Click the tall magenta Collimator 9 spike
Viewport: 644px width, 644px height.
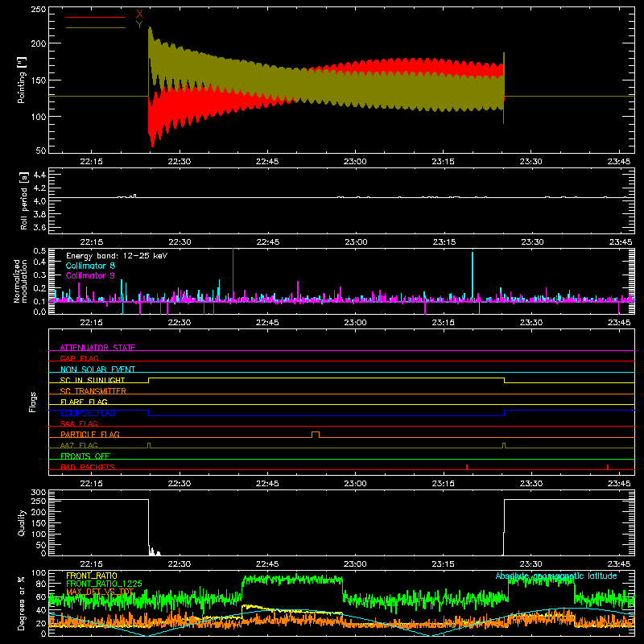[233, 275]
